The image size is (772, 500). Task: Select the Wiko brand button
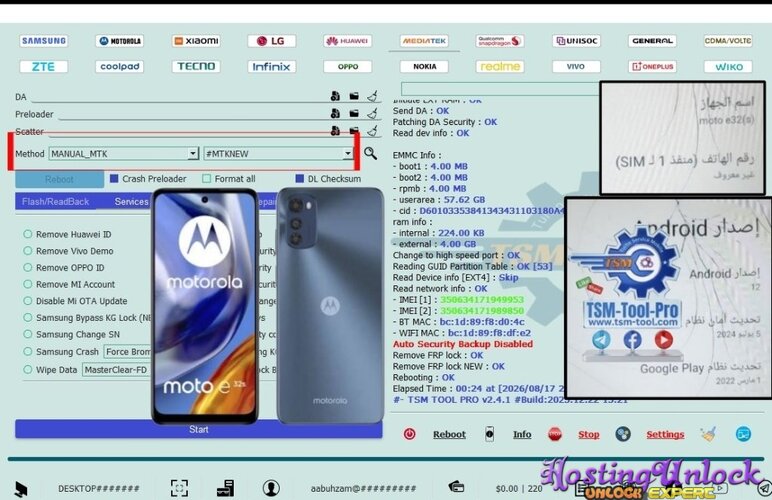pyautogui.click(x=728, y=66)
